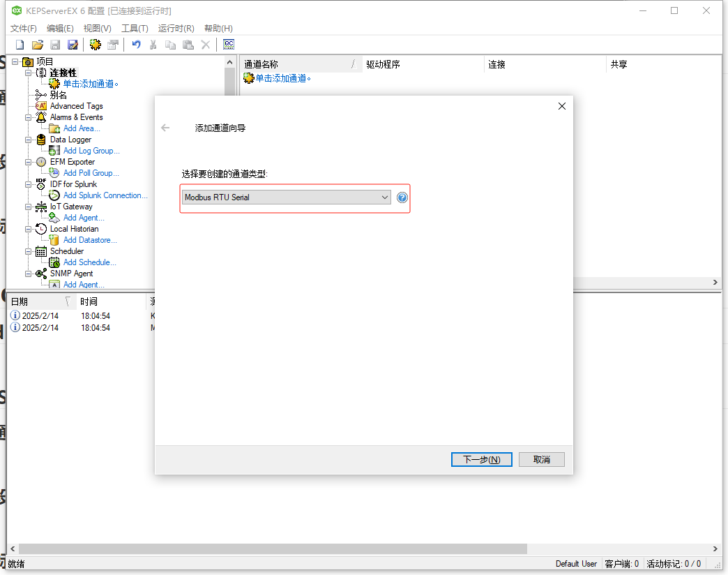This screenshot has width=728, height=575.
Task: Click the Add Poll Group link
Action: pyautogui.click(x=91, y=173)
